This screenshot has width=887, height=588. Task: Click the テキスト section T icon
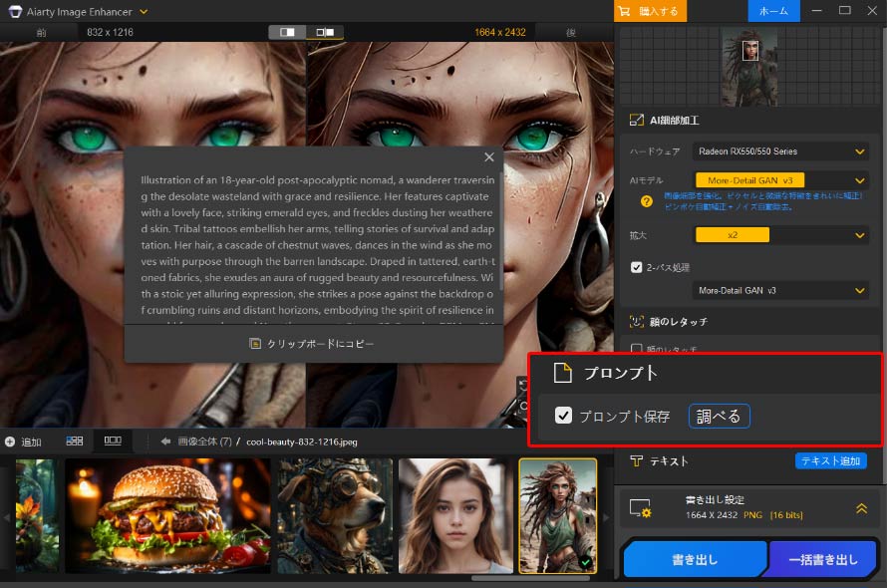tap(636, 461)
